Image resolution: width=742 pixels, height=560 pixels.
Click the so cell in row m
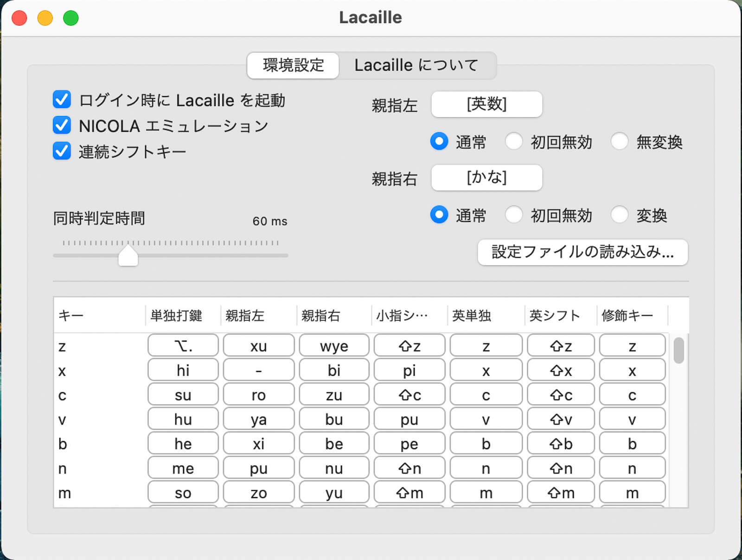[183, 493]
